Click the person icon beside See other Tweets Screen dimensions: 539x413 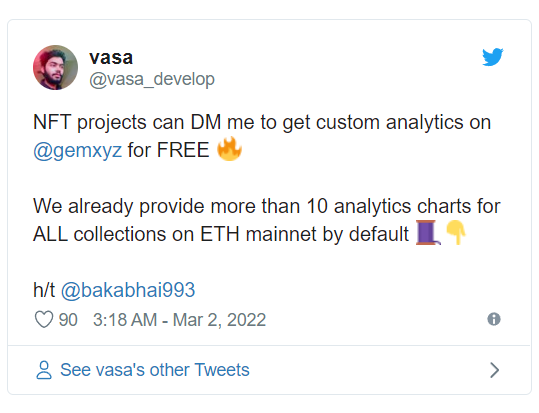(44, 370)
